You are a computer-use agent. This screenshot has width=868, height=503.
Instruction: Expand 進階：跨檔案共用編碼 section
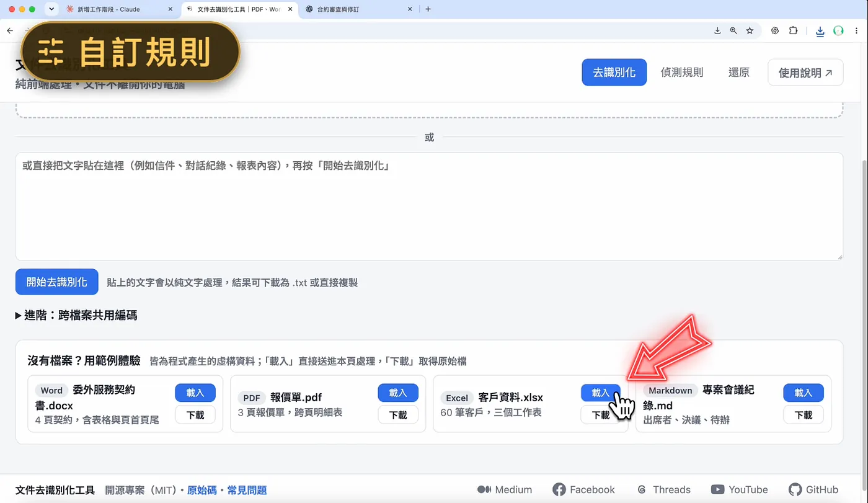pos(76,316)
